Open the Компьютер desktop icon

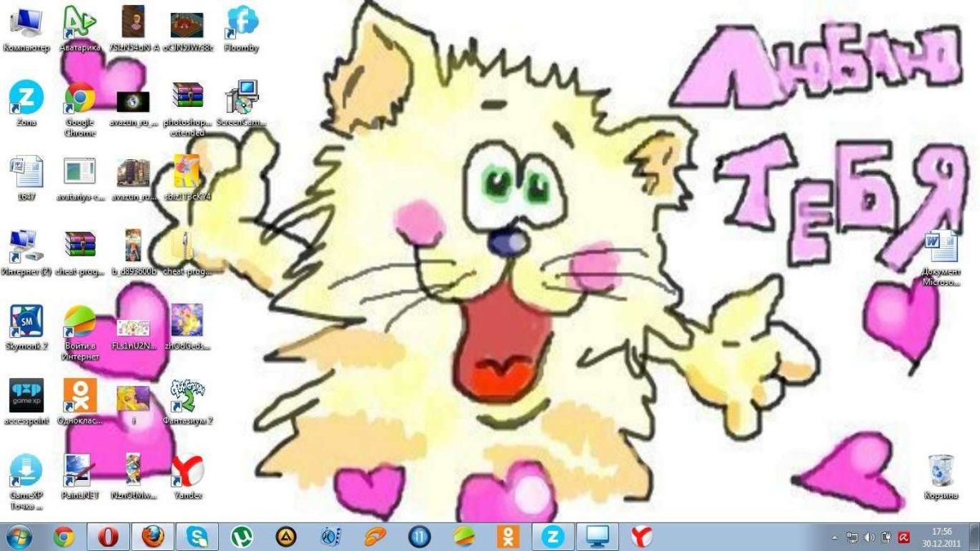click(27, 23)
